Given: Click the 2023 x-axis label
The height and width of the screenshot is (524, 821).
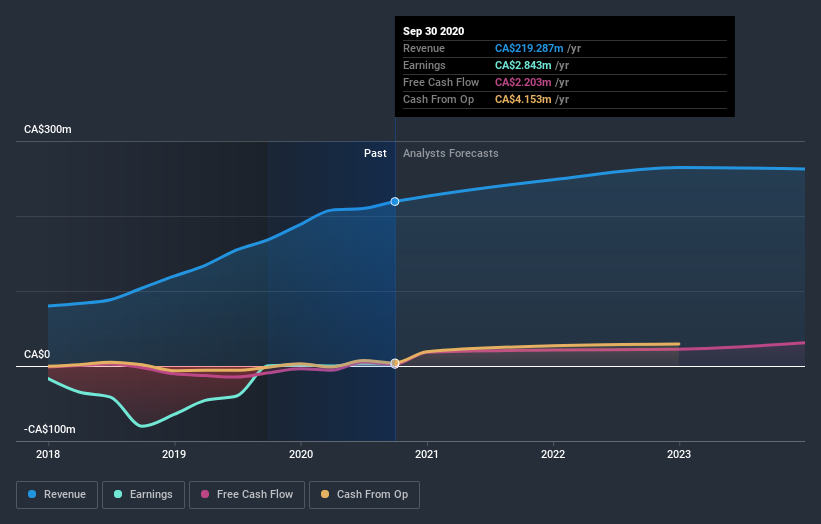Looking at the screenshot, I should tap(679, 454).
